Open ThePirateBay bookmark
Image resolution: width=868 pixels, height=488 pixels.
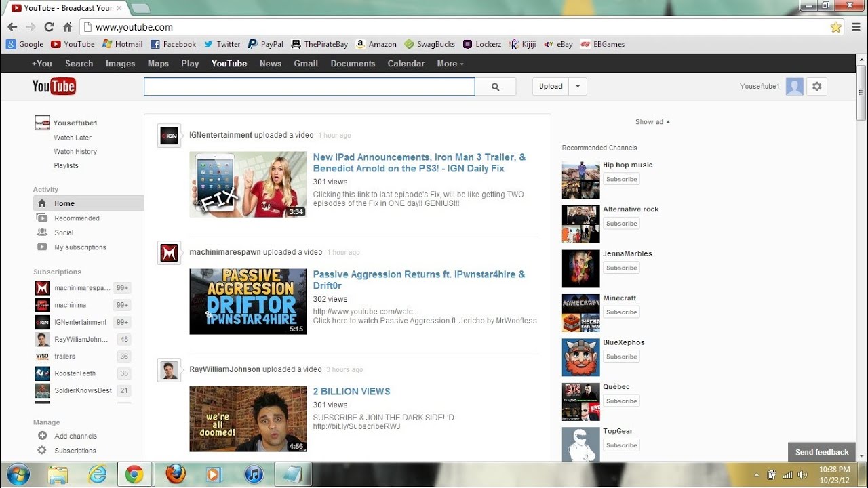tap(319, 44)
